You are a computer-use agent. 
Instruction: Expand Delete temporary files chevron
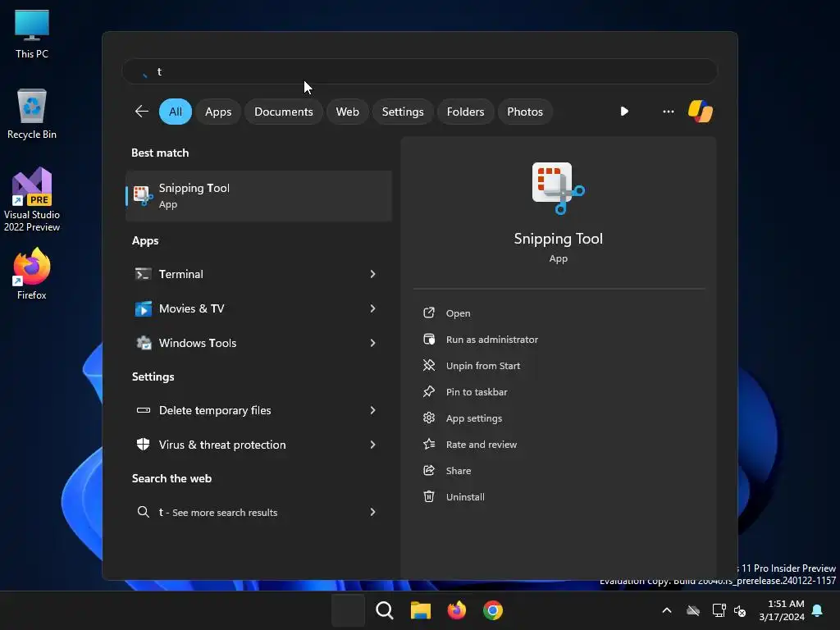click(x=373, y=410)
